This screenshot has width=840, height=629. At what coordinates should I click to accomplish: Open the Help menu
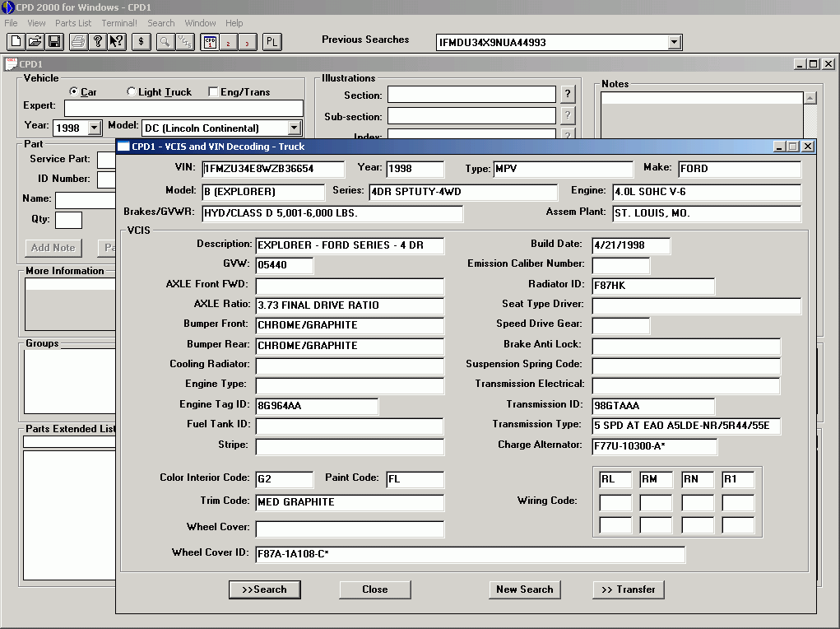click(x=234, y=23)
